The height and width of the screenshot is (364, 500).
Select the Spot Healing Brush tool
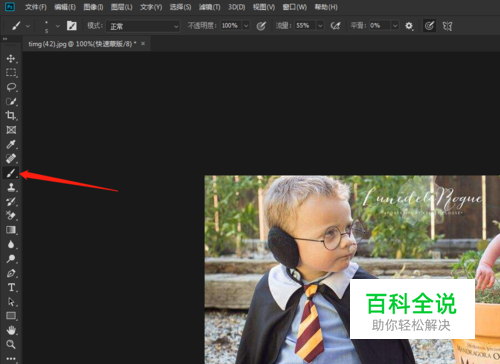click(x=11, y=158)
